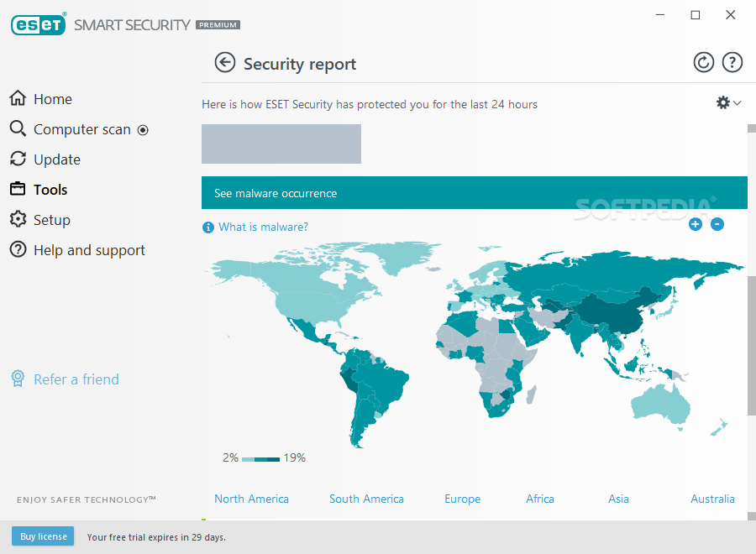
Task: Refresh the security report
Action: [x=703, y=63]
